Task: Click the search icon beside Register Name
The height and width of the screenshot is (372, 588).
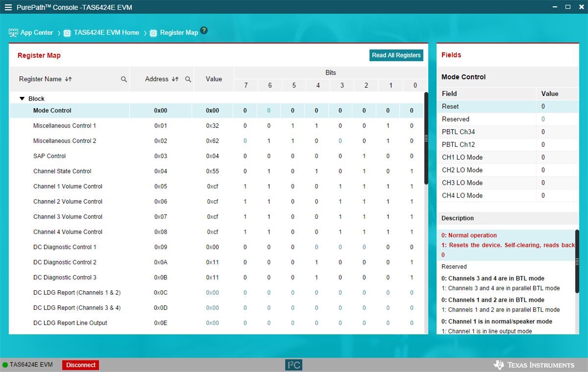Action: 124,79
